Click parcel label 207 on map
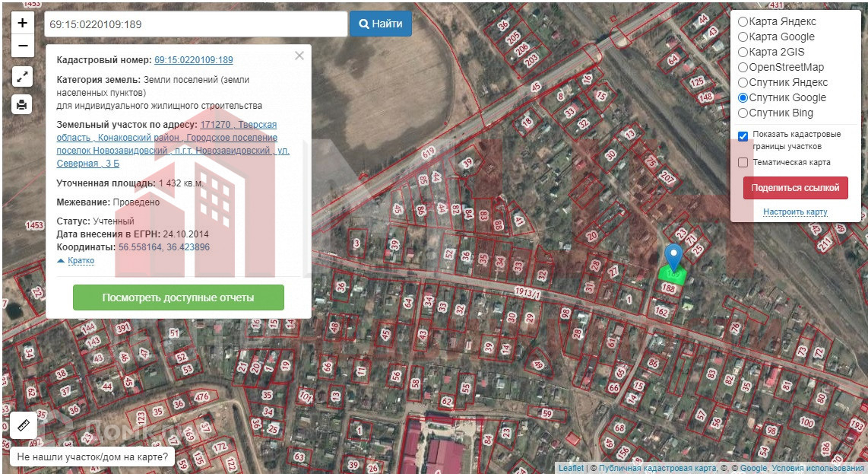868x474 pixels. (667, 177)
